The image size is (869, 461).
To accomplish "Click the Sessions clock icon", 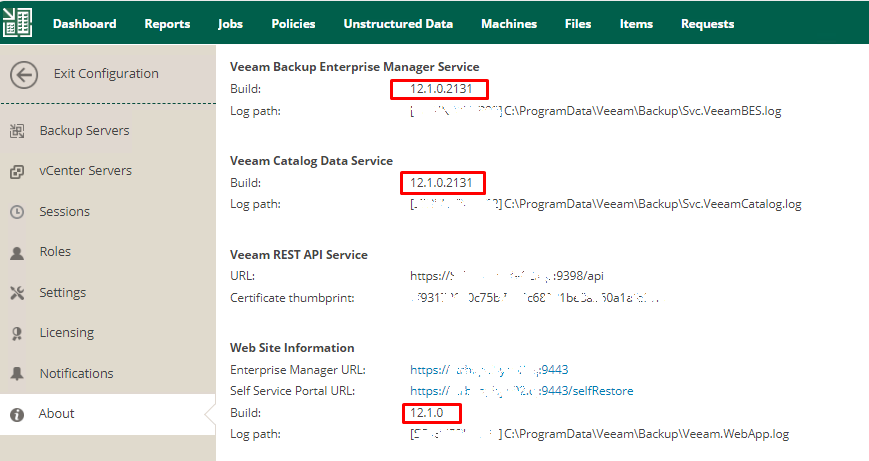I will point(17,212).
